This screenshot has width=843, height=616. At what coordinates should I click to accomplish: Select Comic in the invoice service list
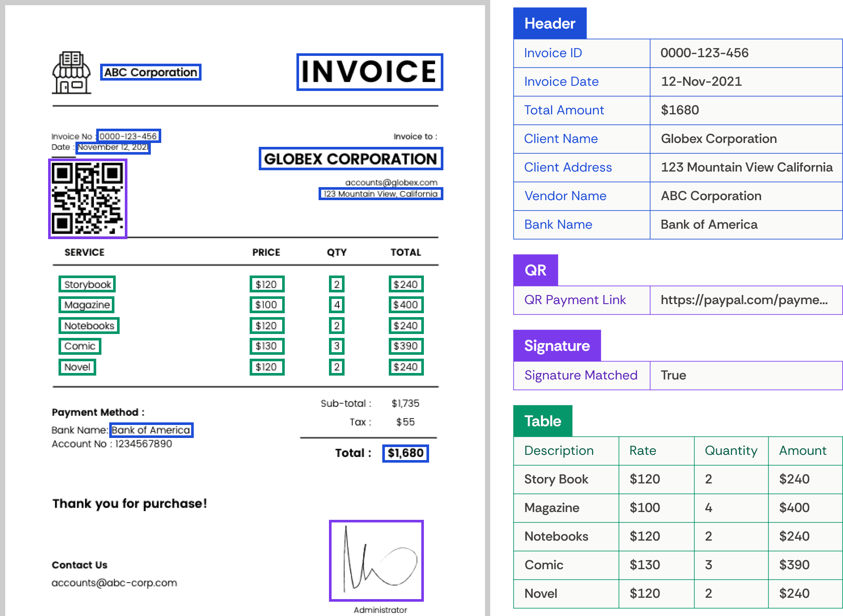80,346
